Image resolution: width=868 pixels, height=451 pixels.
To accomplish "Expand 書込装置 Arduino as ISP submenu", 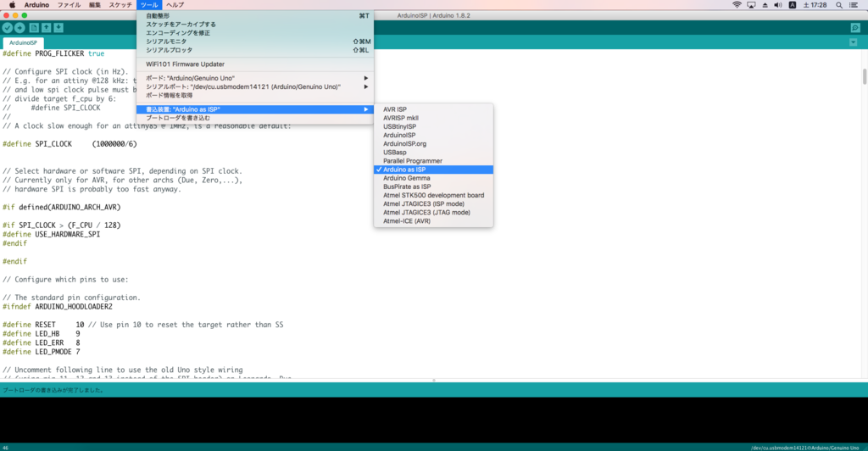I will pos(254,109).
